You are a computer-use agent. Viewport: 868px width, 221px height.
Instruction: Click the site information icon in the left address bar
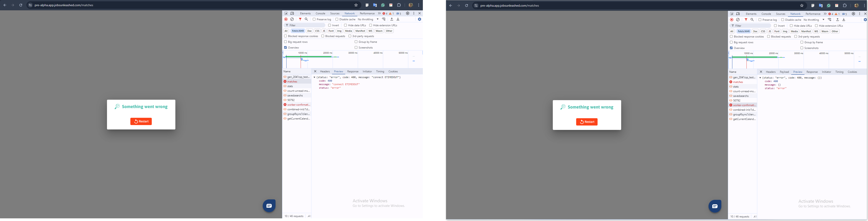pyautogui.click(x=30, y=5)
